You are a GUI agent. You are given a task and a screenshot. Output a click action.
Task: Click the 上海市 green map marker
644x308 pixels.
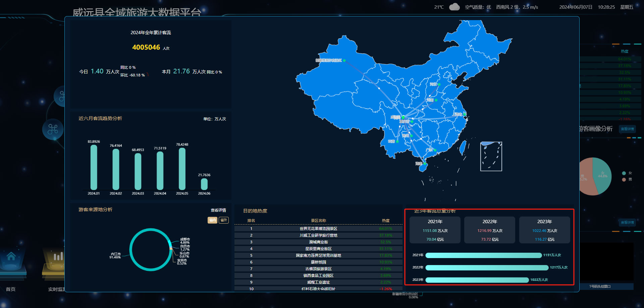pos(465,115)
